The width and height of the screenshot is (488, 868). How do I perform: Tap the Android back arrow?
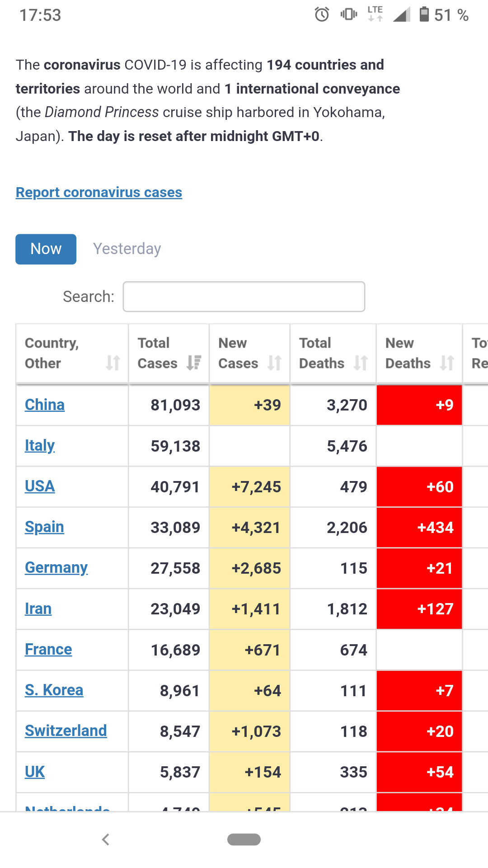click(x=106, y=840)
